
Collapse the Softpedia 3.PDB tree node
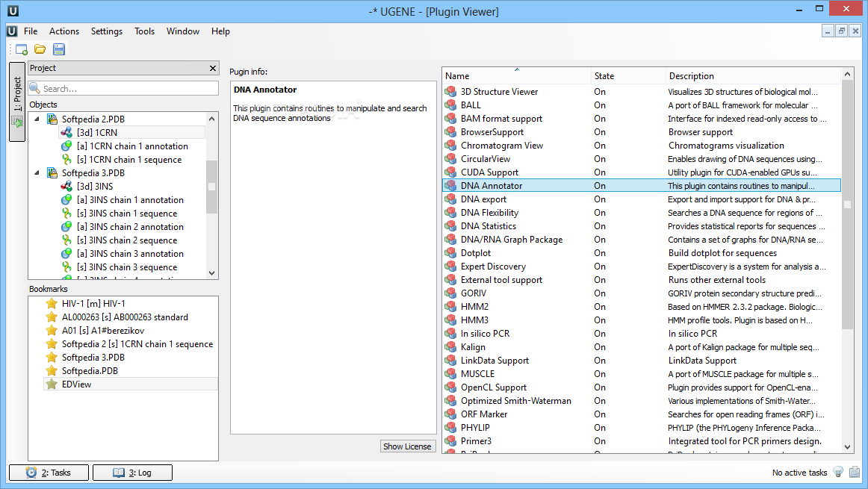tap(37, 172)
